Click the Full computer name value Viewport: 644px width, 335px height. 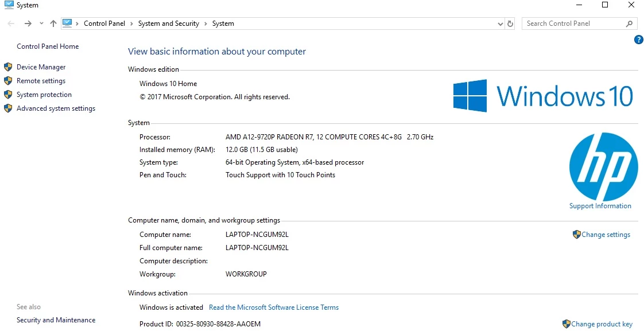257,248
